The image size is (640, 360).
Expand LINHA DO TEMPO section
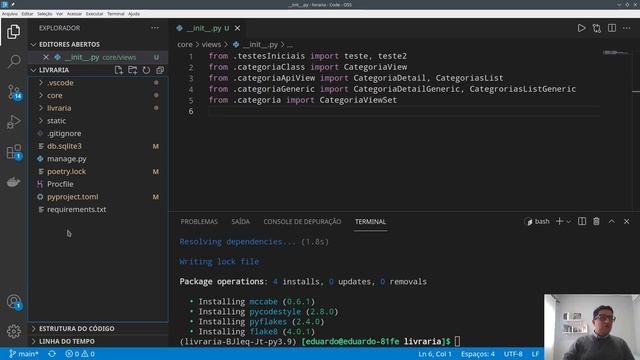98,341
